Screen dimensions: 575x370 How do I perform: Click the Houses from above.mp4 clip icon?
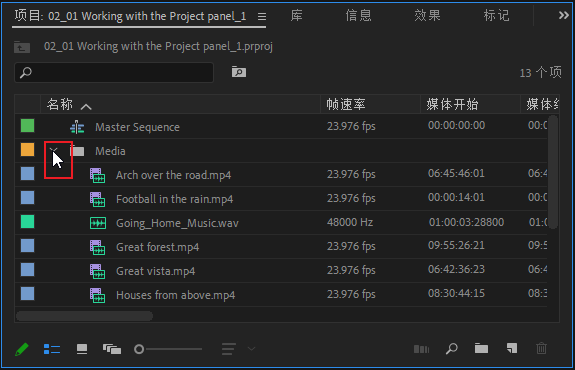[x=98, y=295]
